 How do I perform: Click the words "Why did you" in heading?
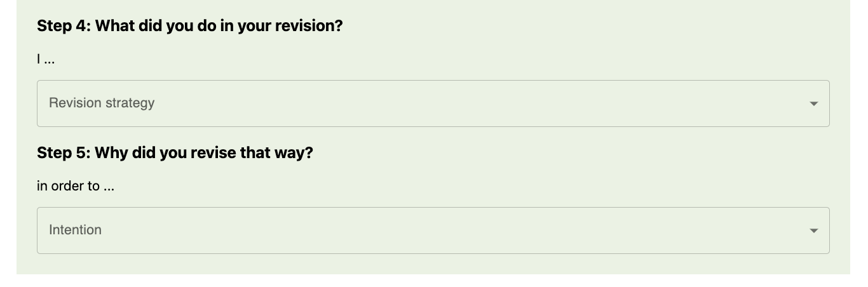coord(140,153)
